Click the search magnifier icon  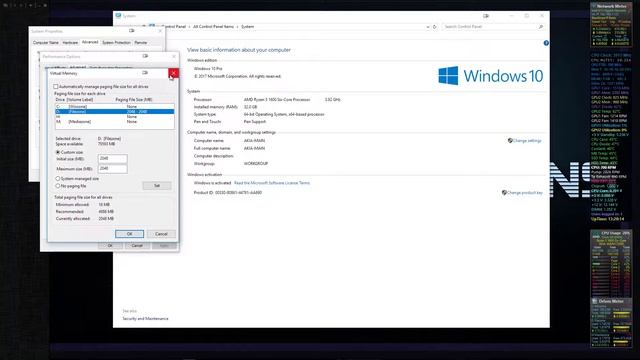click(541, 27)
